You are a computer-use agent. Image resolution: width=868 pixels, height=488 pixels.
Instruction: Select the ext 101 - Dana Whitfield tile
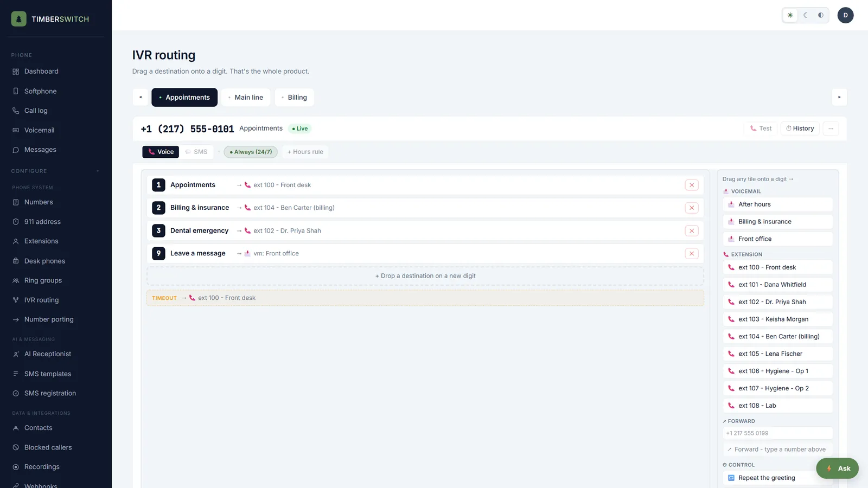(777, 285)
